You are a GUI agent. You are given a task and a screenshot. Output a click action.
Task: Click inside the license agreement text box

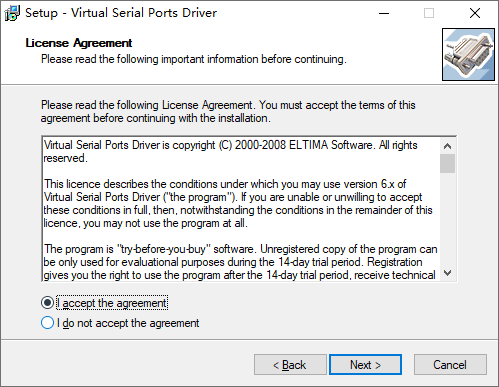pyautogui.click(x=241, y=209)
